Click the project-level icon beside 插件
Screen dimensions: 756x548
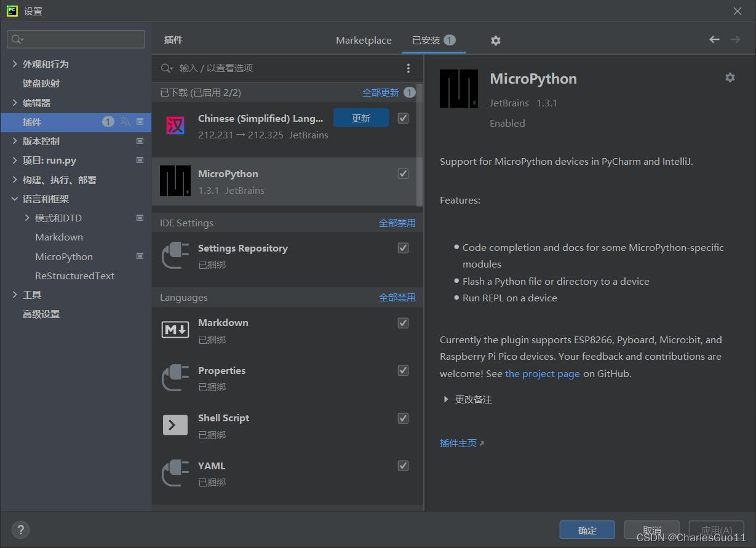pyautogui.click(x=140, y=122)
